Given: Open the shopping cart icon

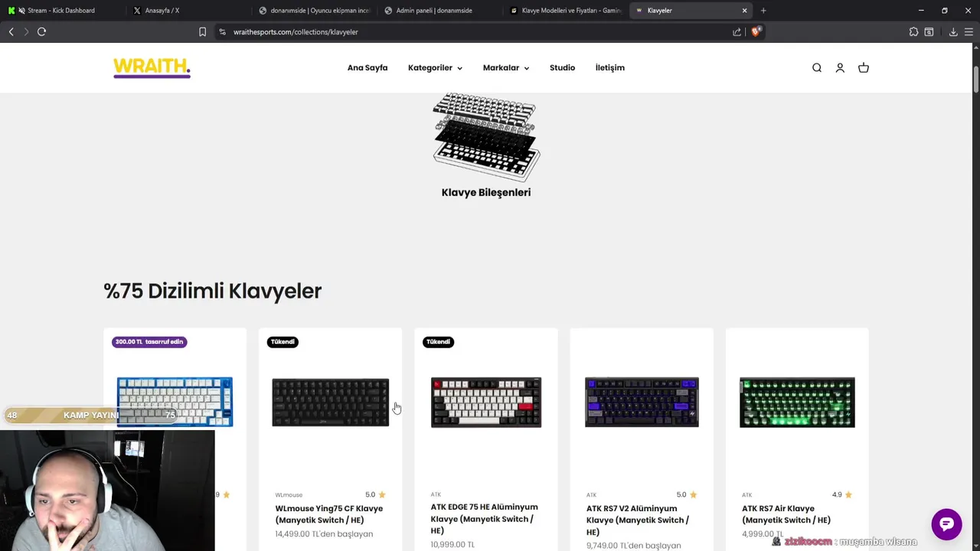Looking at the screenshot, I should [x=864, y=68].
